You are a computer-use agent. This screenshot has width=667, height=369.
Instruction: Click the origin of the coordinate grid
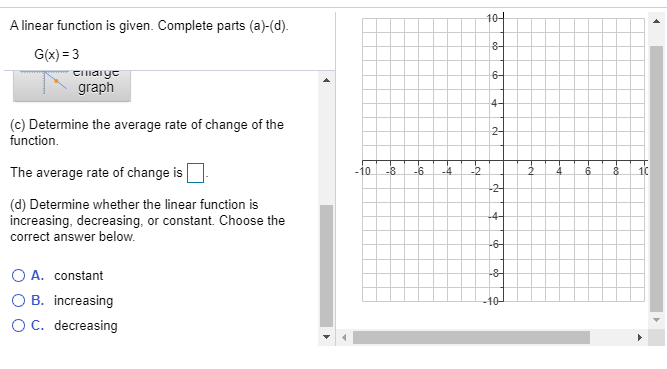[503, 160]
